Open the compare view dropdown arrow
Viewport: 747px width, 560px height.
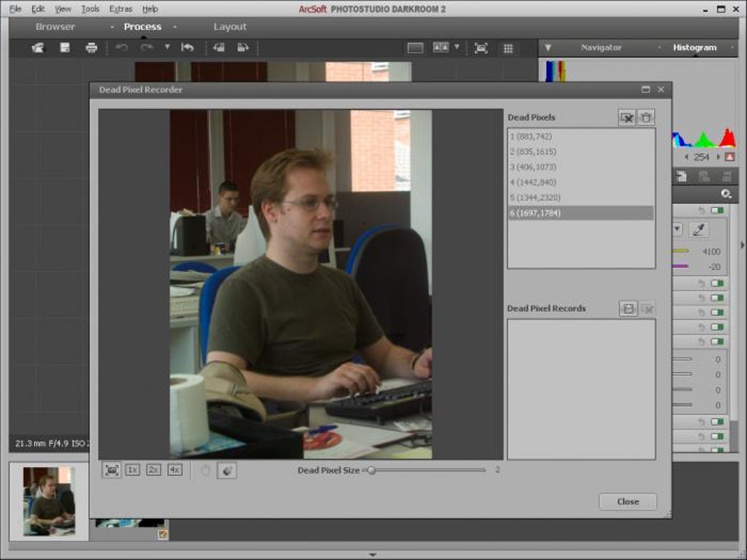pyautogui.click(x=457, y=48)
